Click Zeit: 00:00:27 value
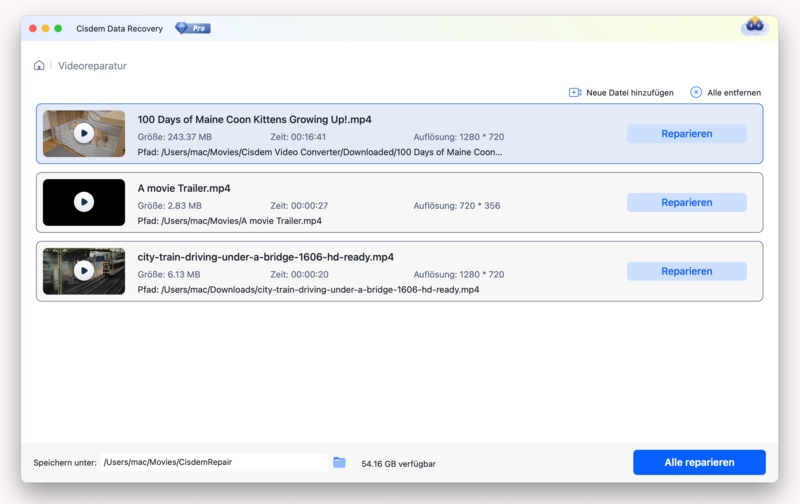The height and width of the screenshot is (504, 800). point(299,206)
